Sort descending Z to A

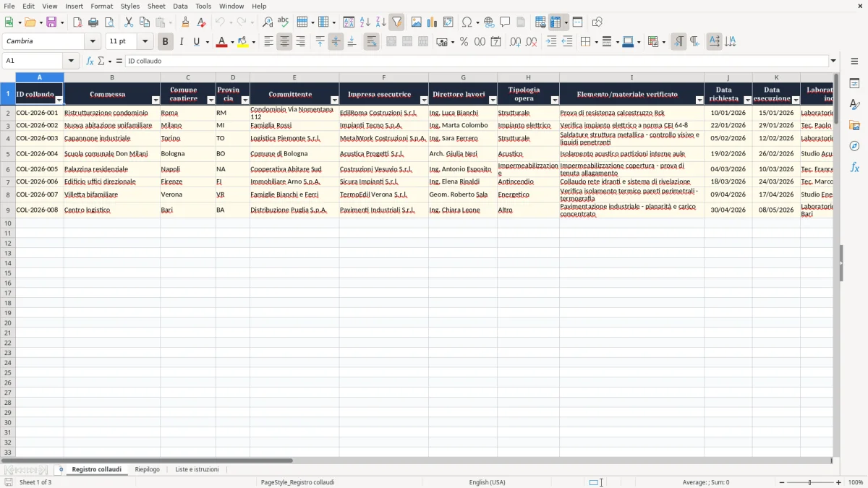coord(380,22)
